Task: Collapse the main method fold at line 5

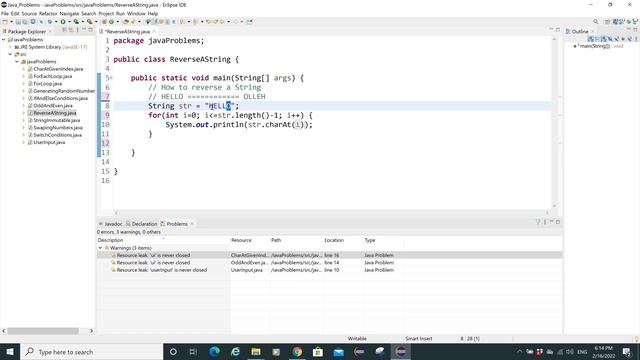Action: 111,78
